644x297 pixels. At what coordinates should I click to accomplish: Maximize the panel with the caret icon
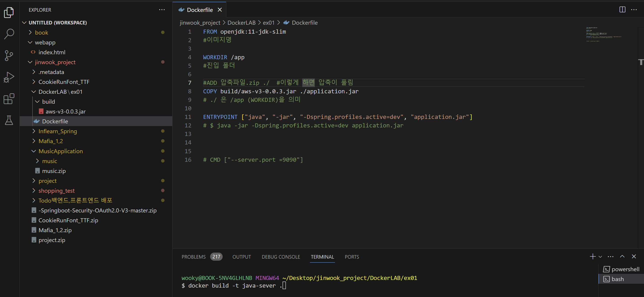coord(622,256)
